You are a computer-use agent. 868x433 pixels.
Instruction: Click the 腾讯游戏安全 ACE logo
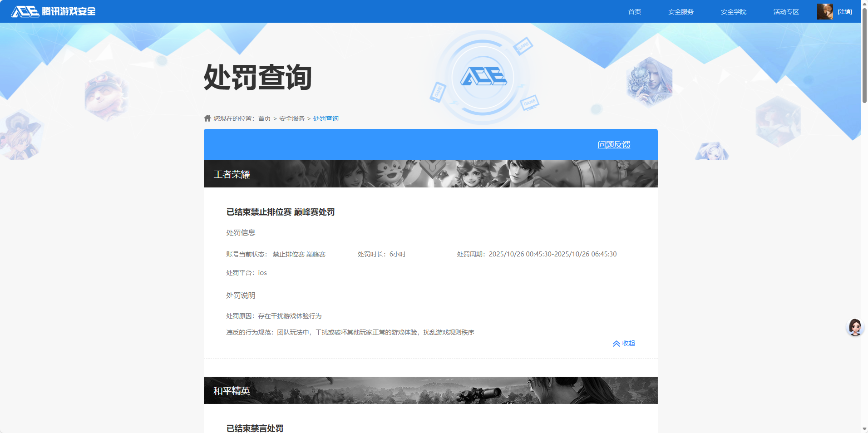point(53,12)
